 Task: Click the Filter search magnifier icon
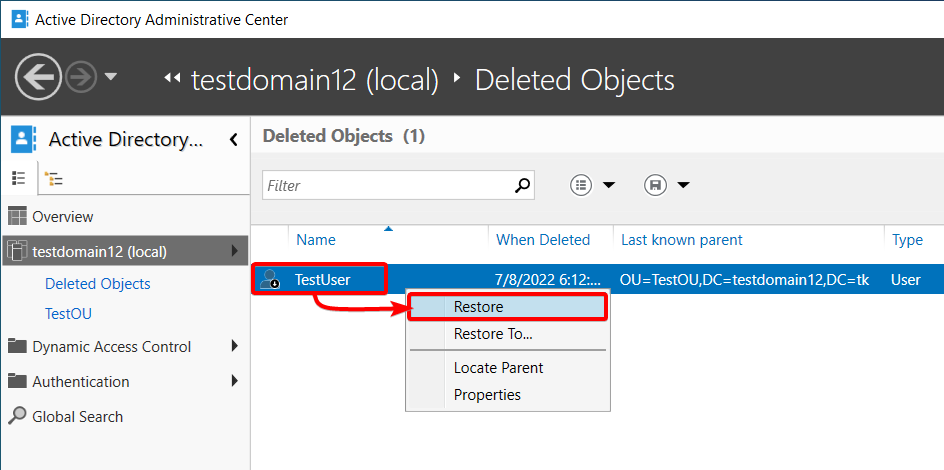coord(523,185)
